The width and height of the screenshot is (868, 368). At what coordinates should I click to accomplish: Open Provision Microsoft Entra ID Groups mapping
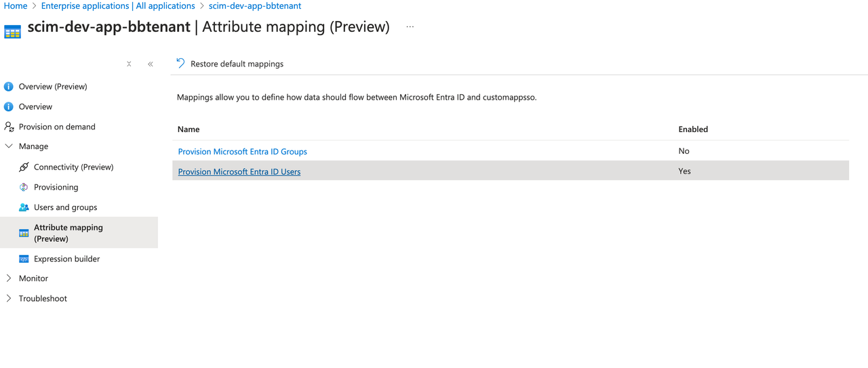coord(242,152)
